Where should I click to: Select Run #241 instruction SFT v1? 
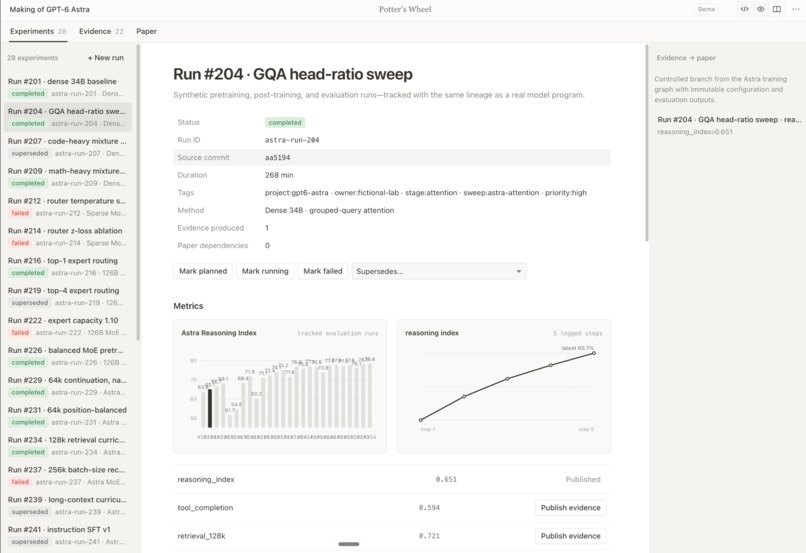tap(67, 535)
